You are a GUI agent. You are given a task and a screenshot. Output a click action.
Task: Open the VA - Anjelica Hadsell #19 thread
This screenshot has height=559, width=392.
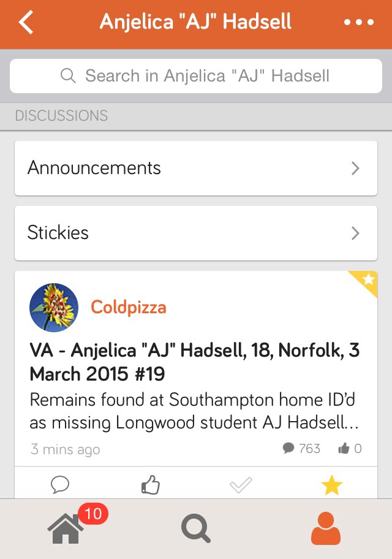(x=195, y=362)
